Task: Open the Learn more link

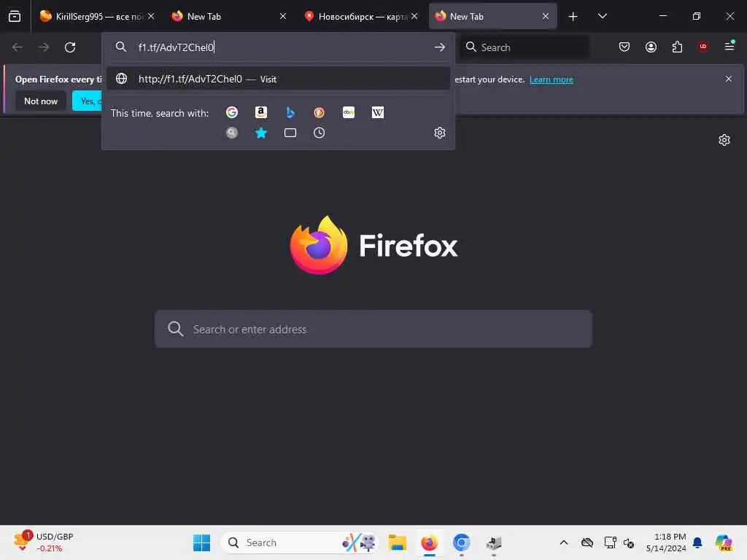Action: (x=551, y=79)
